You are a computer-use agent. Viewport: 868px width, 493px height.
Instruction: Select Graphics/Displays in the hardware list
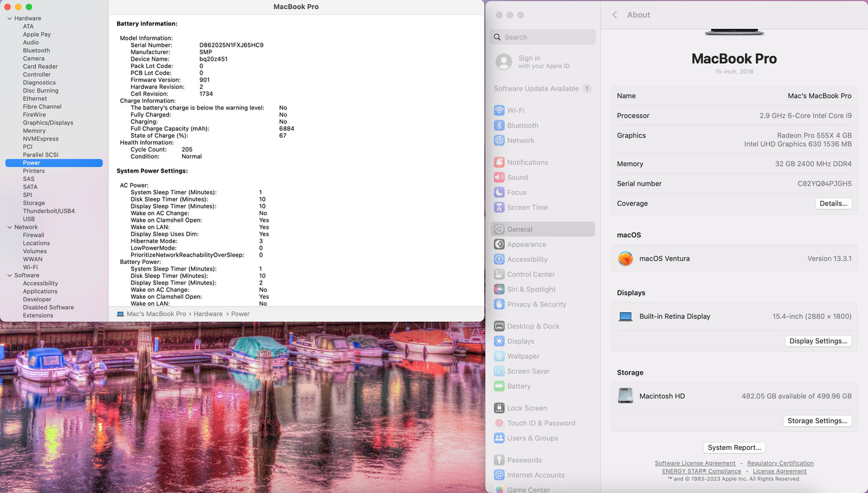click(x=48, y=123)
